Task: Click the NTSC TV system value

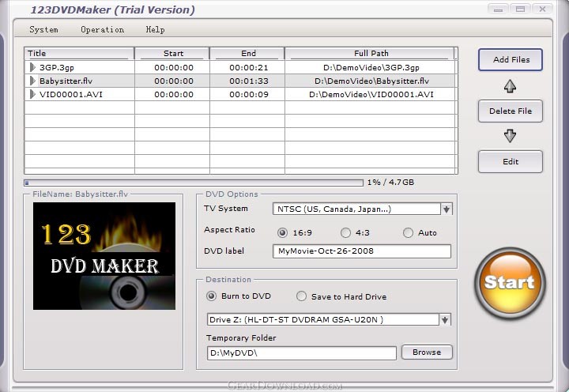Action: [x=334, y=209]
